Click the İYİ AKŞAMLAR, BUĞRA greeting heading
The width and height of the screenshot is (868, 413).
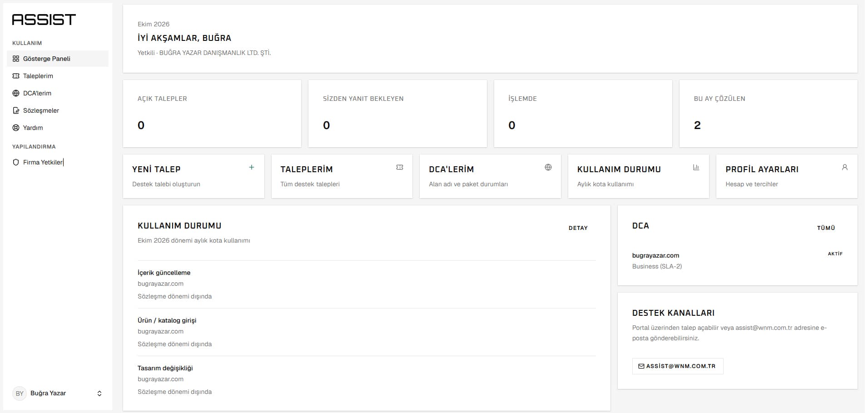[x=184, y=38]
